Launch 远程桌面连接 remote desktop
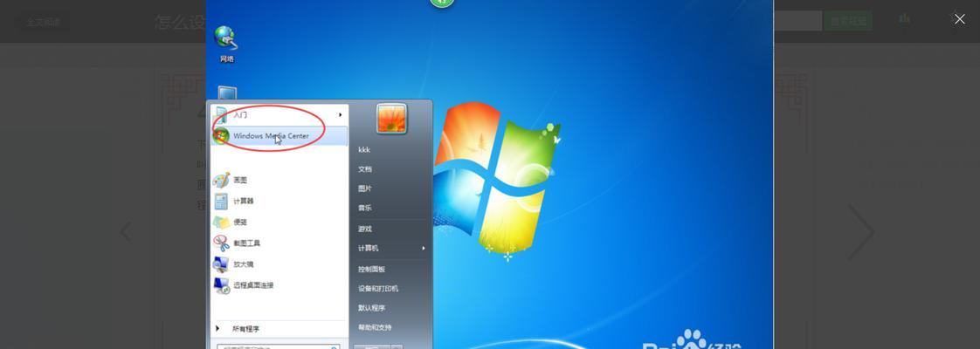The height and width of the screenshot is (349, 980). pyautogui.click(x=279, y=285)
